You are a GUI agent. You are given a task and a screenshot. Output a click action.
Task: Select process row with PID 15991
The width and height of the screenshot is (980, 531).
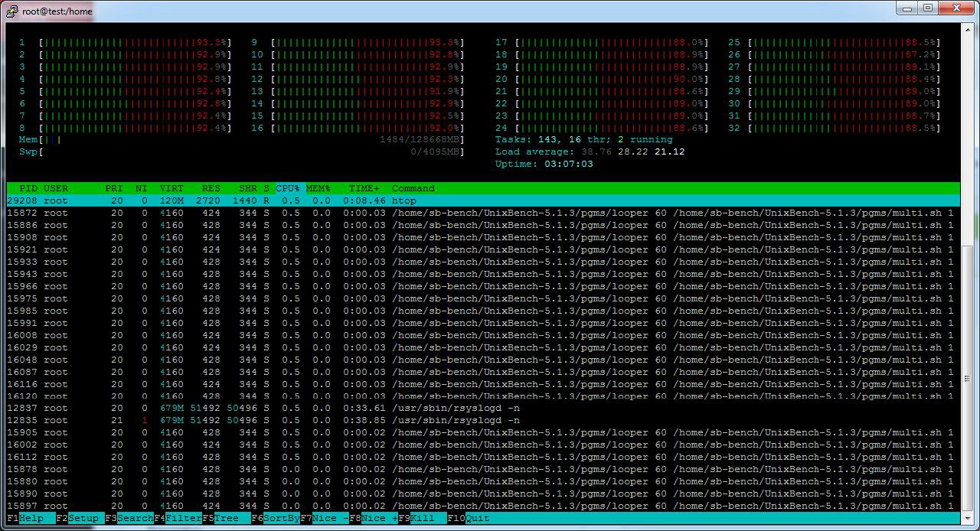pos(482,323)
